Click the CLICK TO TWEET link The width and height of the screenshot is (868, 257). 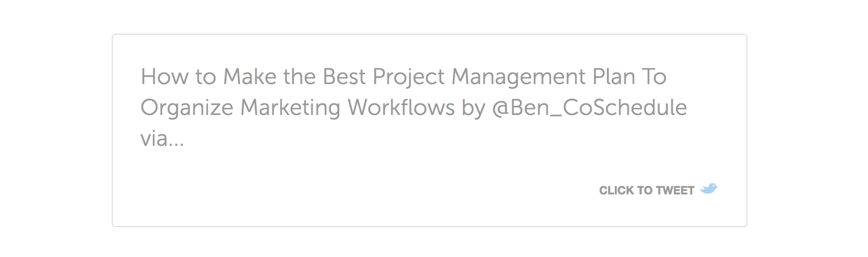658,190
